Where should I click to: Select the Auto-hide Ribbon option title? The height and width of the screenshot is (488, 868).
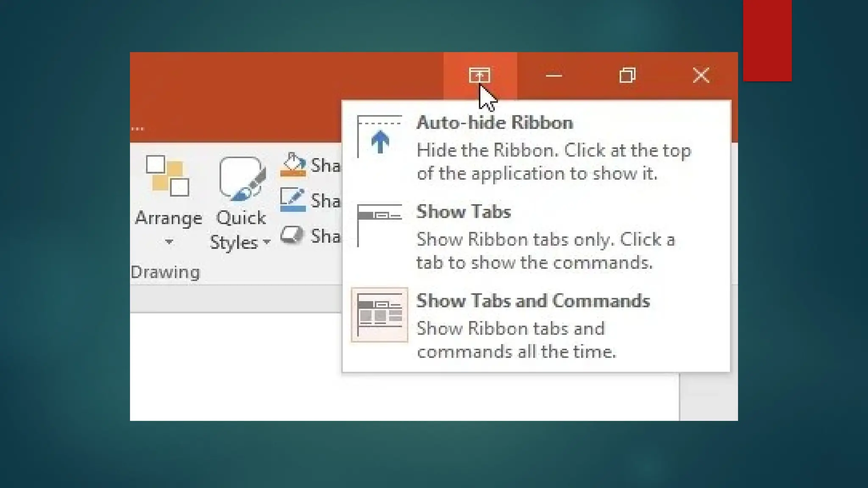click(495, 123)
